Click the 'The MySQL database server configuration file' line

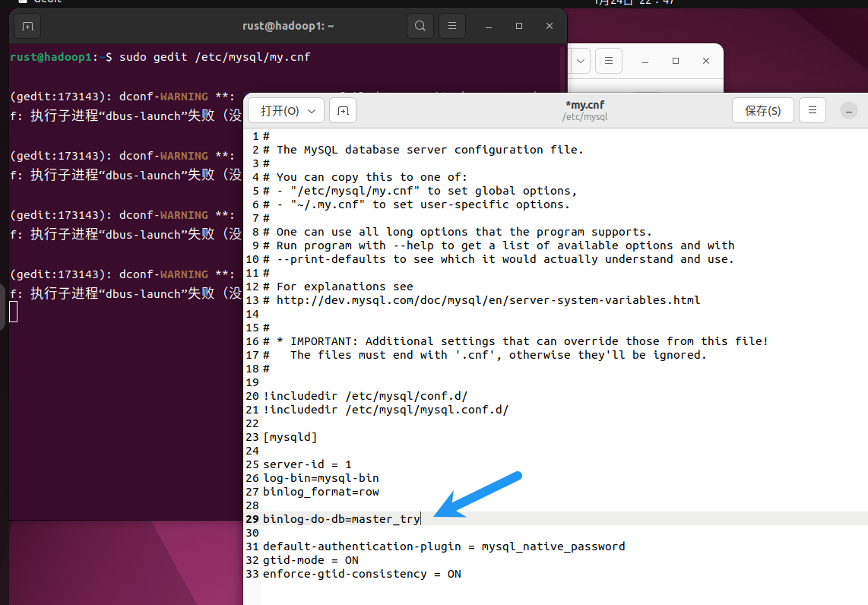[423, 150]
